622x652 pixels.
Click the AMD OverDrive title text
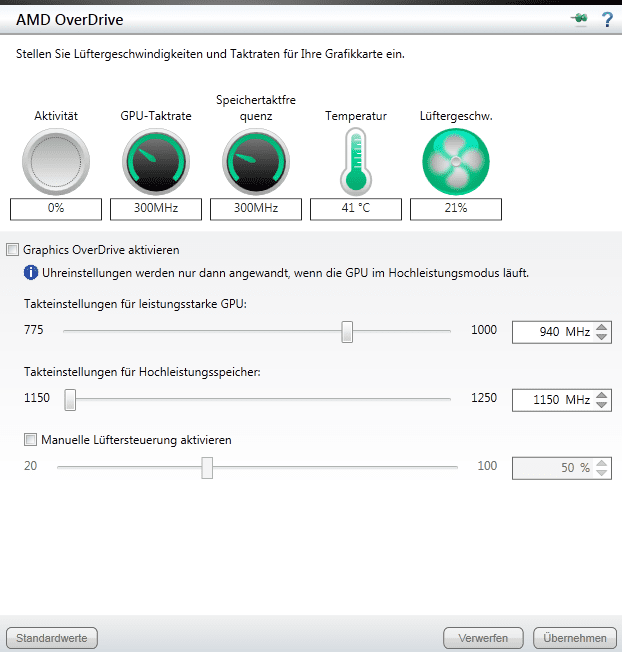(x=69, y=20)
